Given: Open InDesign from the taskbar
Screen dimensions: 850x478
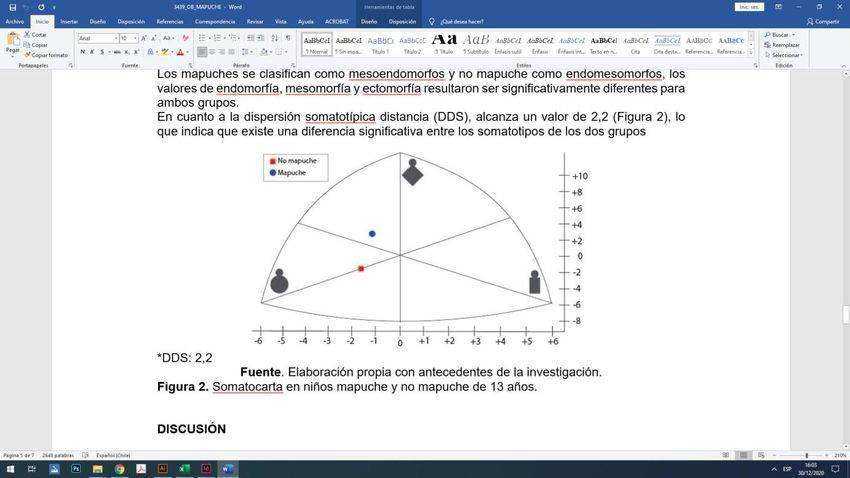Looking at the screenshot, I should click(206, 469).
